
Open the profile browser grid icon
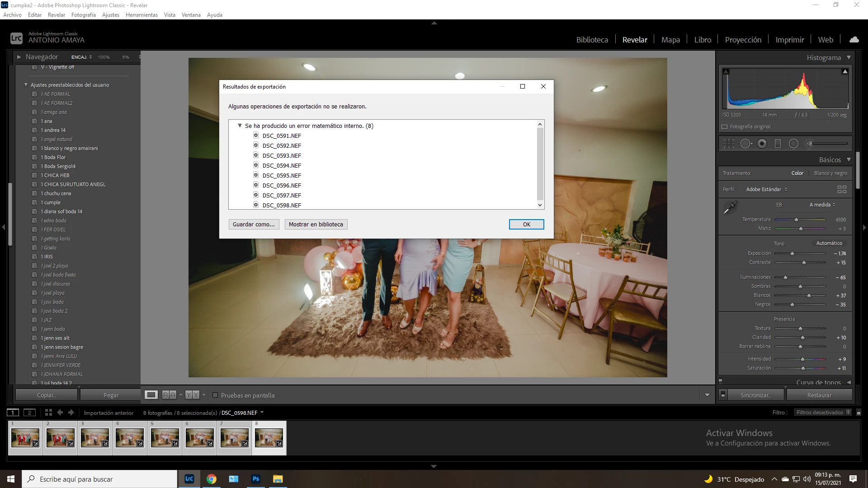click(x=842, y=189)
